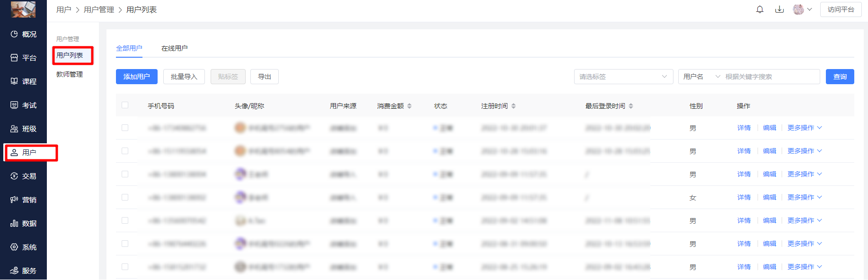Switch to the 在线用户 tab
The width and height of the screenshot is (868, 280).
174,48
